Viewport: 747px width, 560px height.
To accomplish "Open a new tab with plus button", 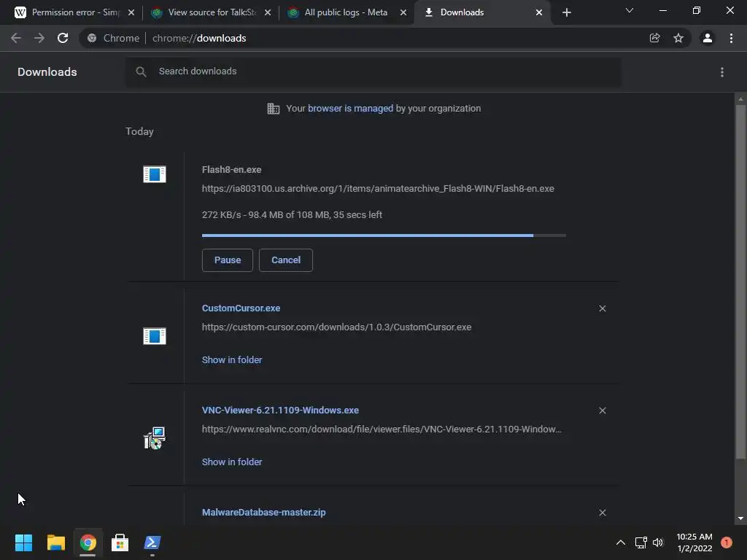I will [x=566, y=12].
